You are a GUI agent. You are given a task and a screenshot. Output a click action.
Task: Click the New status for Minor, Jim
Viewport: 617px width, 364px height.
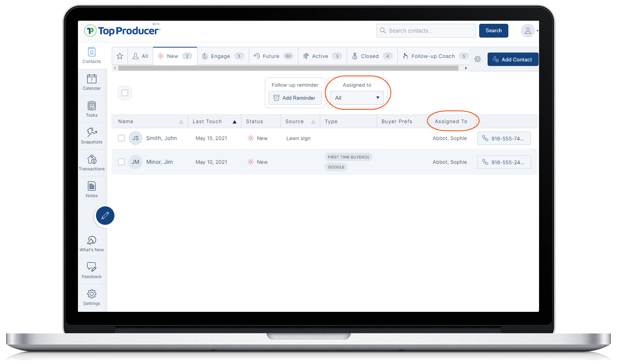pos(258,162)
